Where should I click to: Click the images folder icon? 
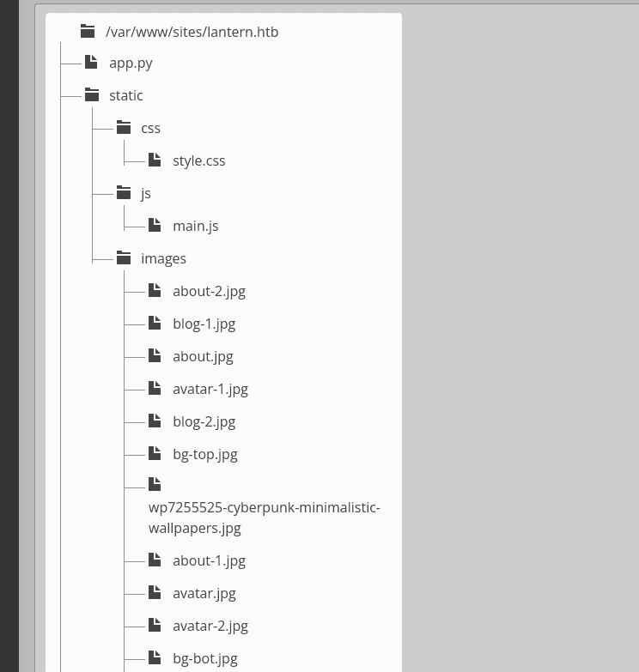pos(124,257)
